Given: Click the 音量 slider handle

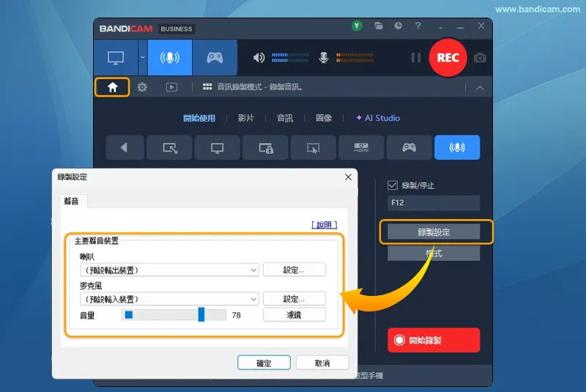Looking at the screenshot, I should (x=201, y=314).
